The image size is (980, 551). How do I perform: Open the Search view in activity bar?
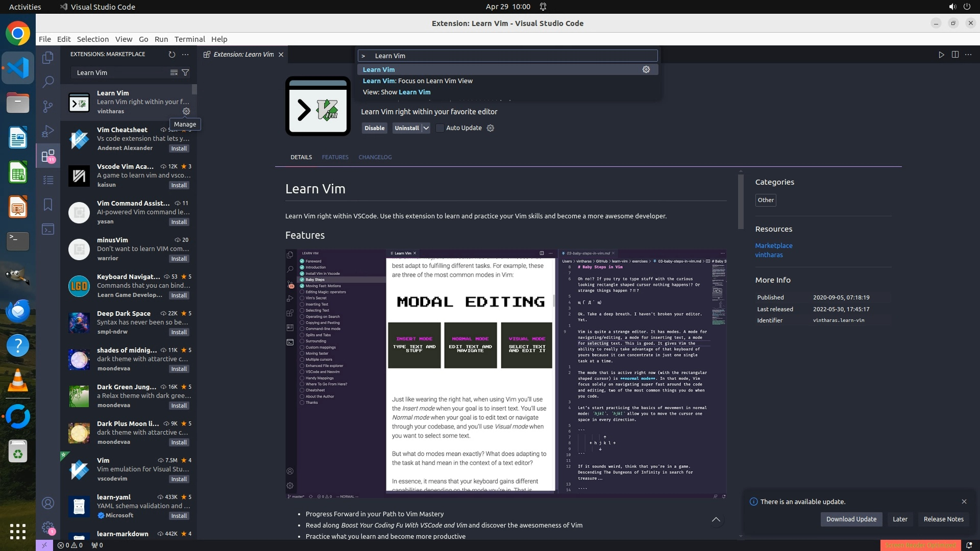[48, 82]
